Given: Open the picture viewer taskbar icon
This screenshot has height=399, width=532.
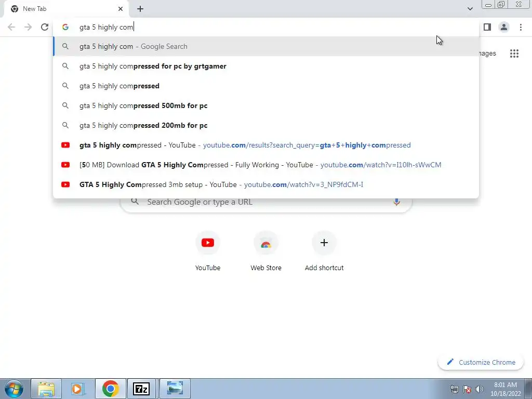Looking at the screenshot, I should point(175,389).
